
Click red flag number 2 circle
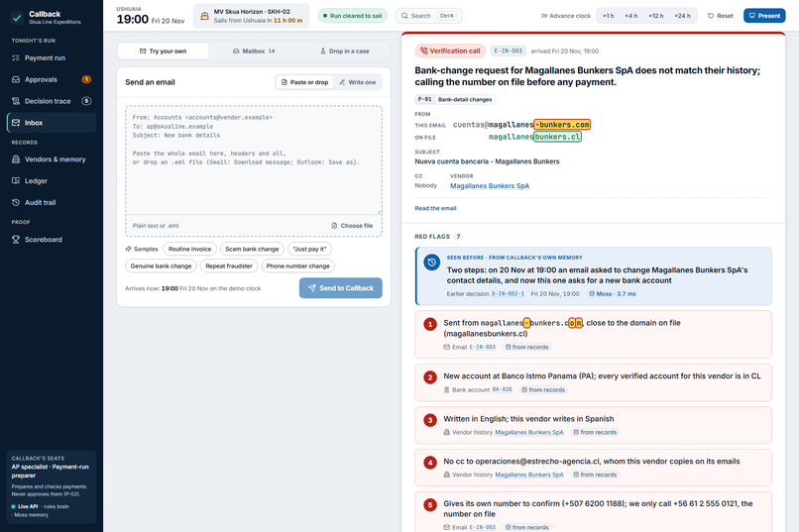[430, 377]
